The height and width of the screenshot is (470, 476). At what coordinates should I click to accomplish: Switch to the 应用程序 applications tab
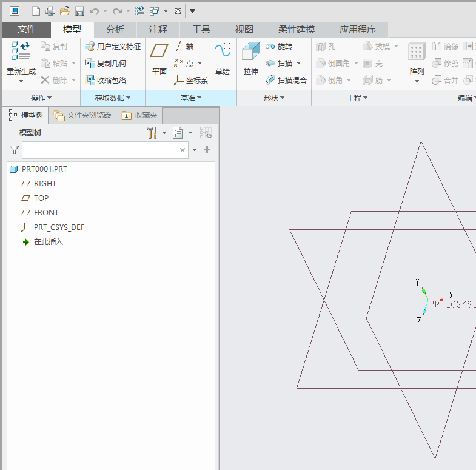click(358, 30)
